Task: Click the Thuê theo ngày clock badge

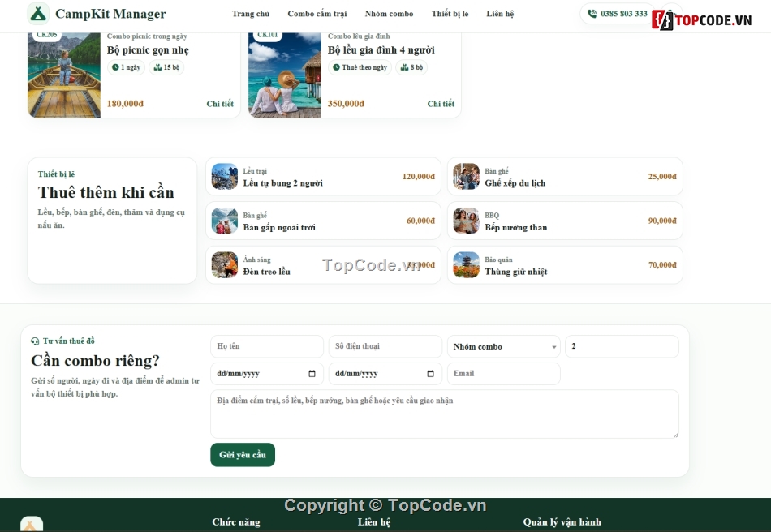Action: click(360, 67)
